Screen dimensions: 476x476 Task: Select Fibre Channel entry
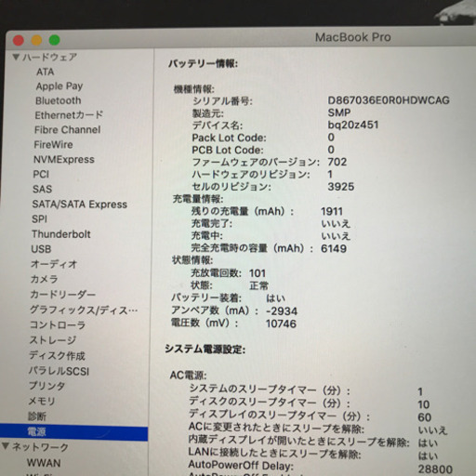[68, 129]
